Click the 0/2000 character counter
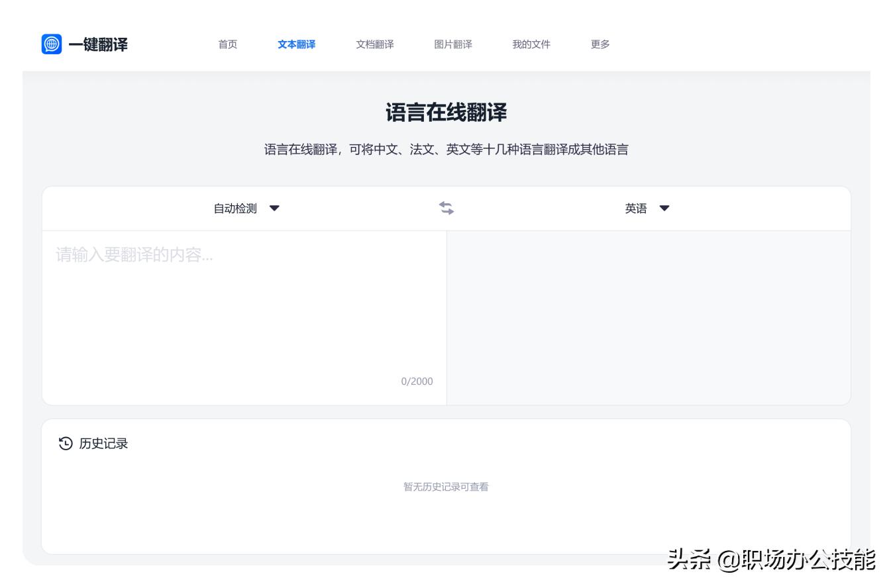This screenshot has height=588, width=893. (x=417, y=381)
